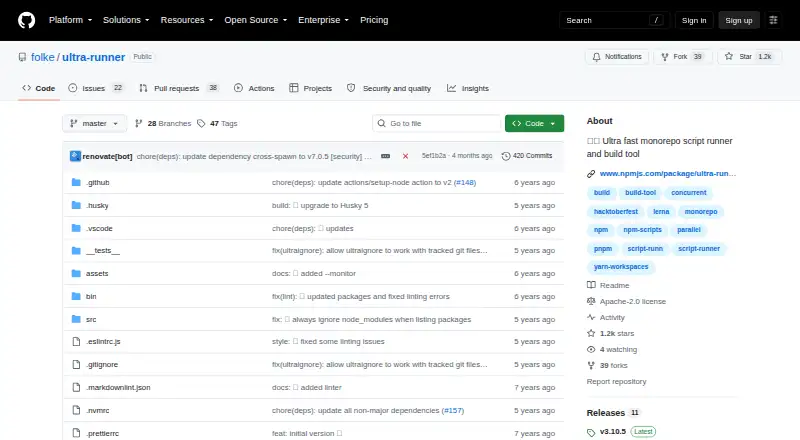
Task: Open Security and quality tab
Action: (x=389, y=88)
